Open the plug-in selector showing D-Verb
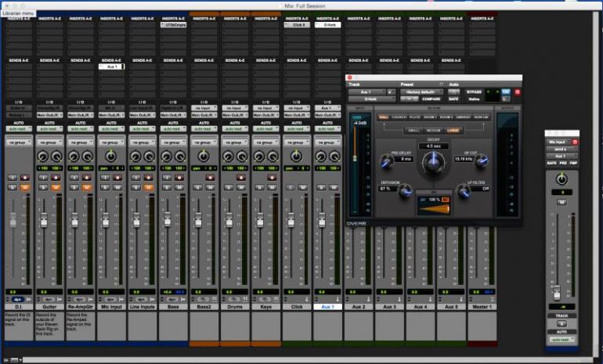 point(372,99)
